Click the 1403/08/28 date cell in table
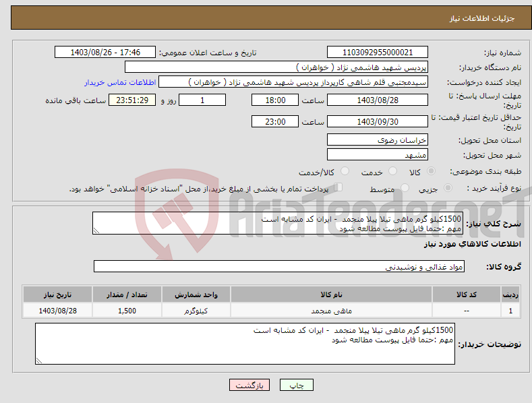Viewport: 532px width, 403px height. tap(58, 311)
